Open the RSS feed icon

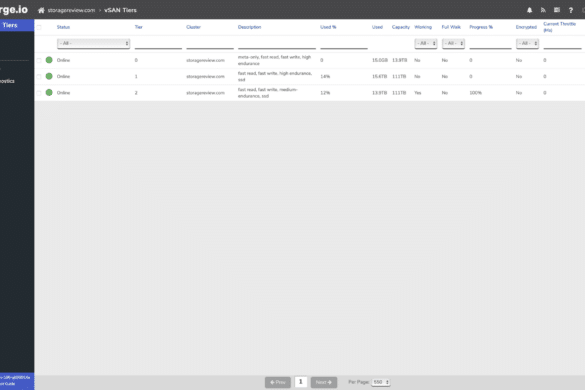click(543, 10)
